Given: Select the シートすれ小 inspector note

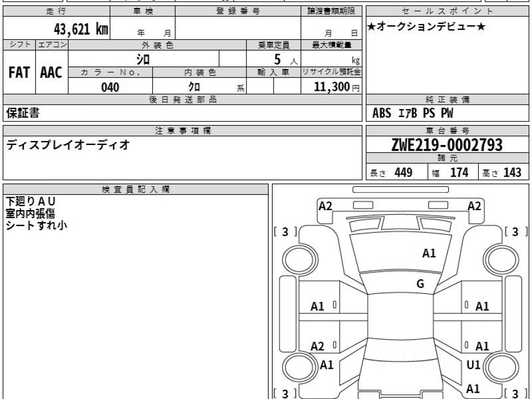Looking at the screenshot, I should (x=37, y=225).
